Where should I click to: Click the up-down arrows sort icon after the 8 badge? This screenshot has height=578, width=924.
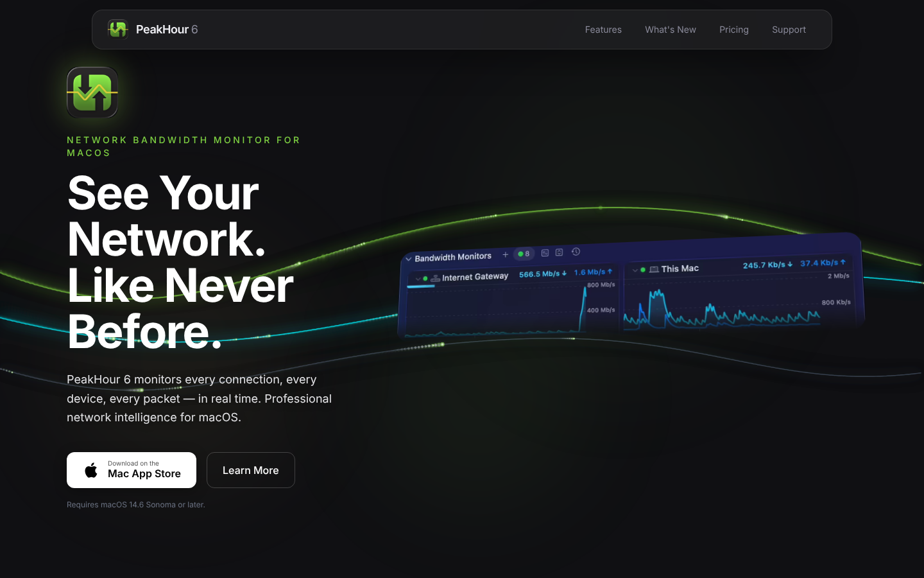tap(545, 253)
